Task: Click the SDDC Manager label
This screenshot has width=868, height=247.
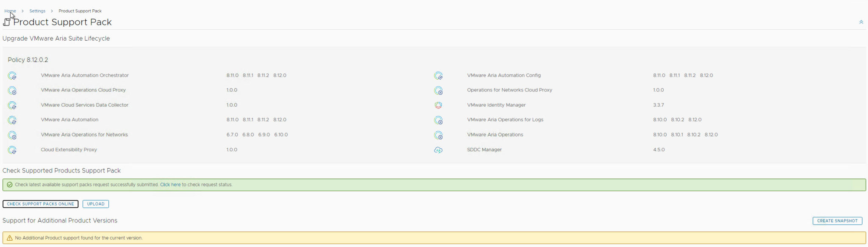Action: tap(484, 150)
